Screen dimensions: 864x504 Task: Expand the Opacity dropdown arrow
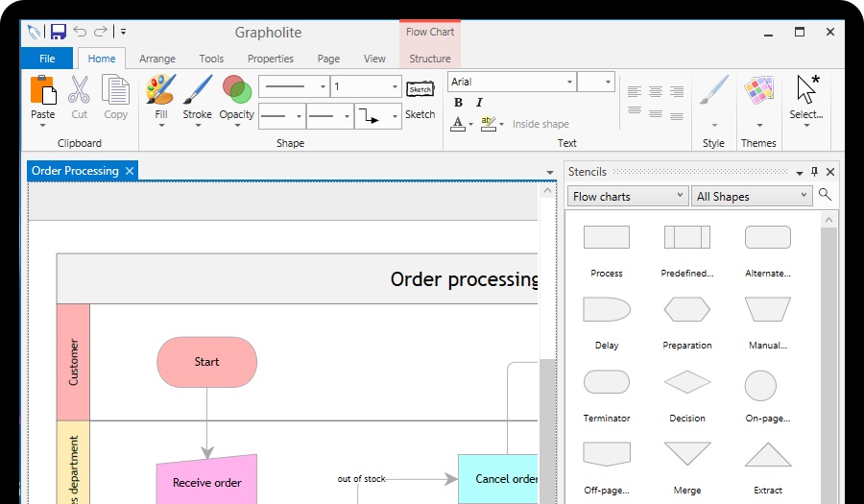tap(237, 126)
